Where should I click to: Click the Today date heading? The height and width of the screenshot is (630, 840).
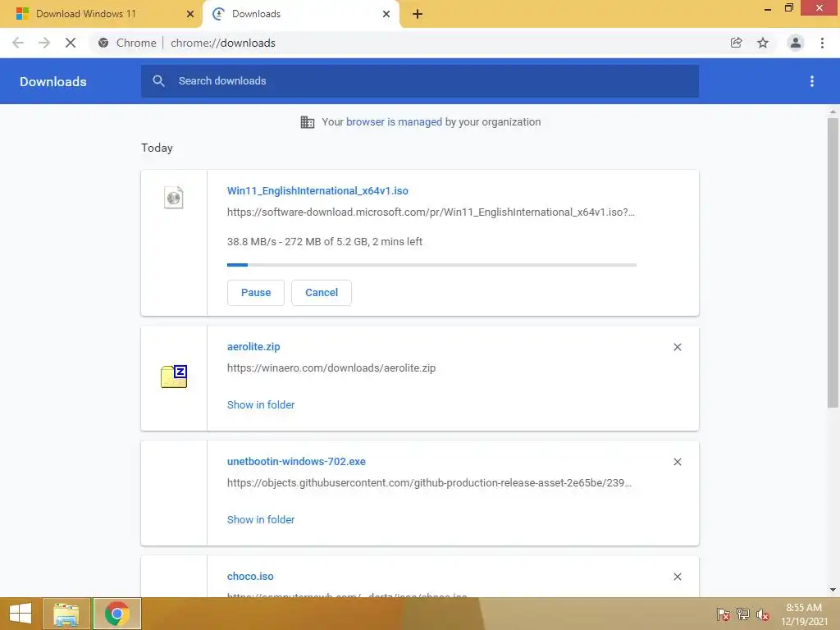click(x=157, y=148)
